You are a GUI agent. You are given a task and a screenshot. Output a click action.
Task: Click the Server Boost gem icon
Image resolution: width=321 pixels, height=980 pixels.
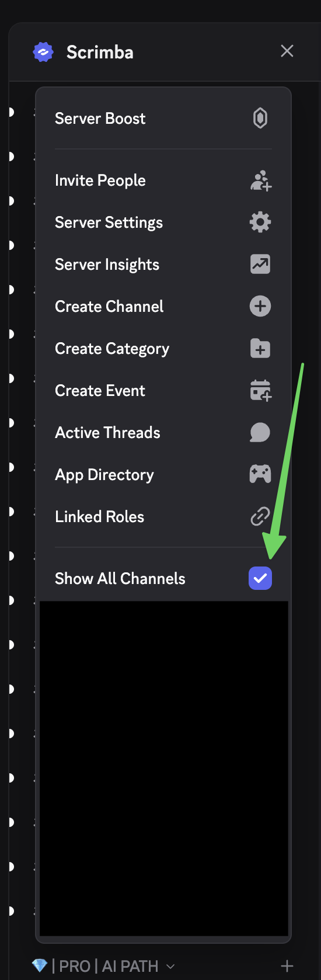260,119
